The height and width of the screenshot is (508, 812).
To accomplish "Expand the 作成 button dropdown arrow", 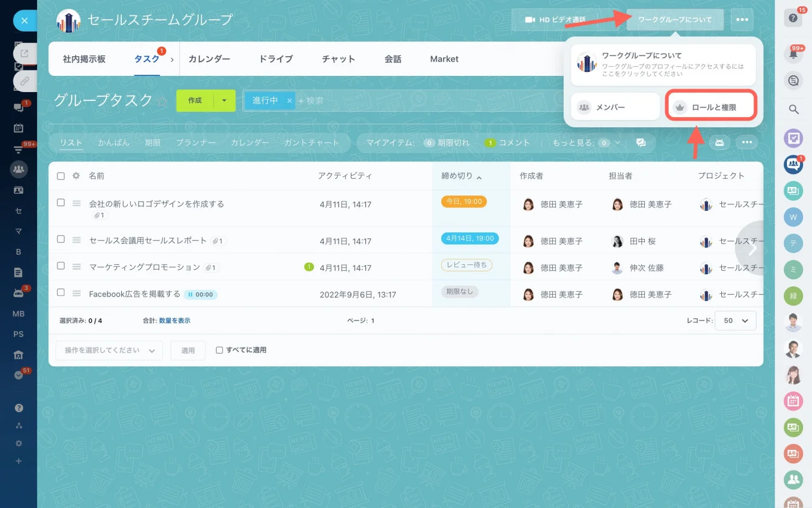I will coord(224,100).
